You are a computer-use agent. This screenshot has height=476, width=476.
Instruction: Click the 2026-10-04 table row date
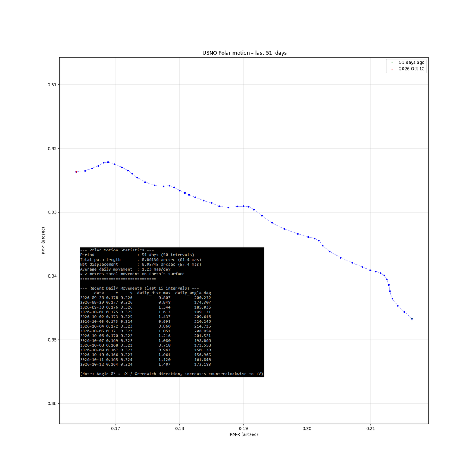[x=92, y=326]
